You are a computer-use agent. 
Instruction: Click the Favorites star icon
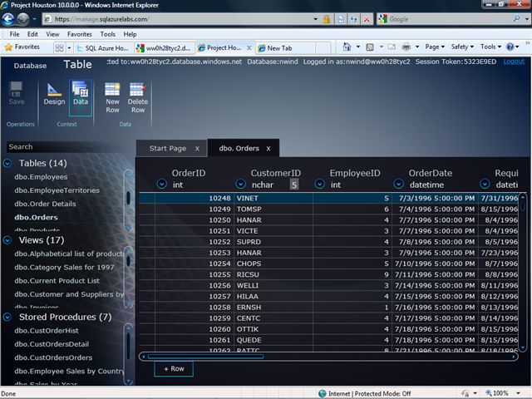[8, 47]
